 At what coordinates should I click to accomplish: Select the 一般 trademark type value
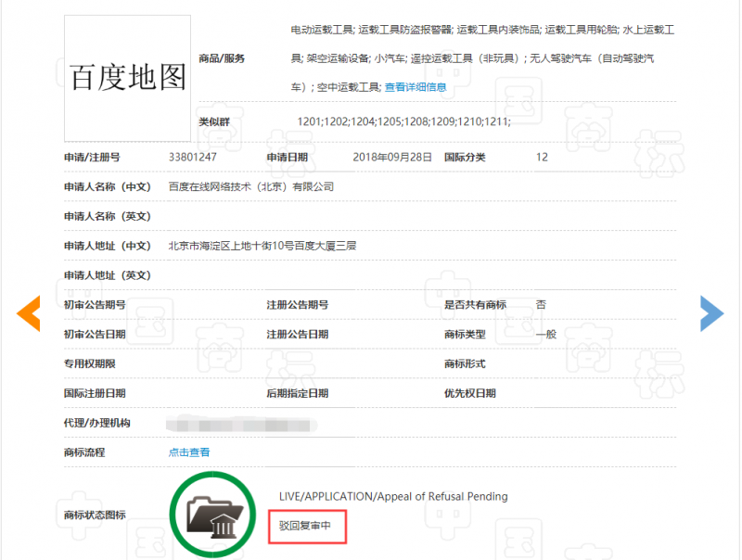[546, 335]
